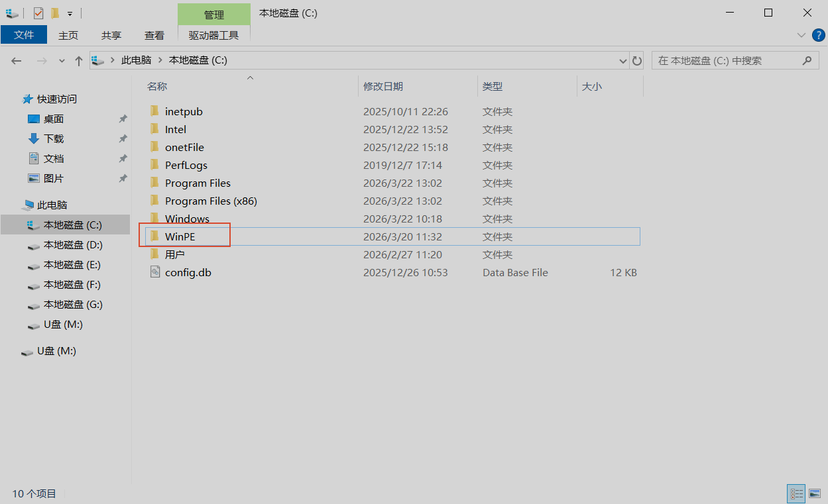
Task: Switch to the 查看 ribbon tab
Action: 154,35
